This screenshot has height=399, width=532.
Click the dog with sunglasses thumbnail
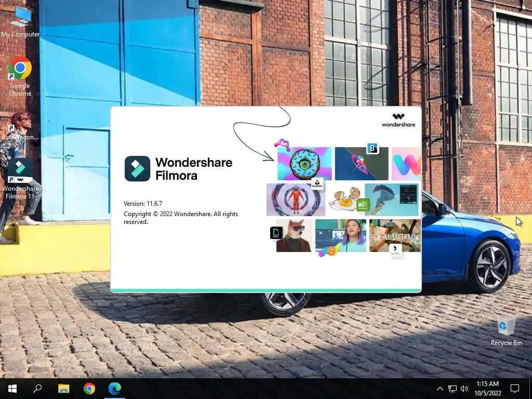[x=294, y=235]
